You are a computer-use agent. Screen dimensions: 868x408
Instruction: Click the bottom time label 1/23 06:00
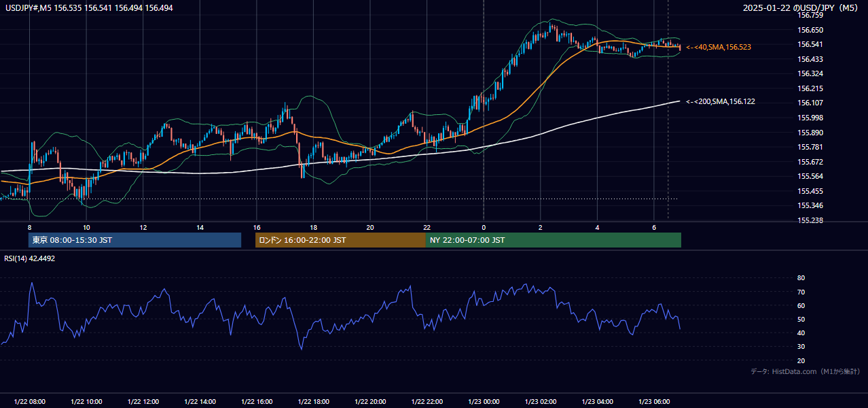(654, 402)
